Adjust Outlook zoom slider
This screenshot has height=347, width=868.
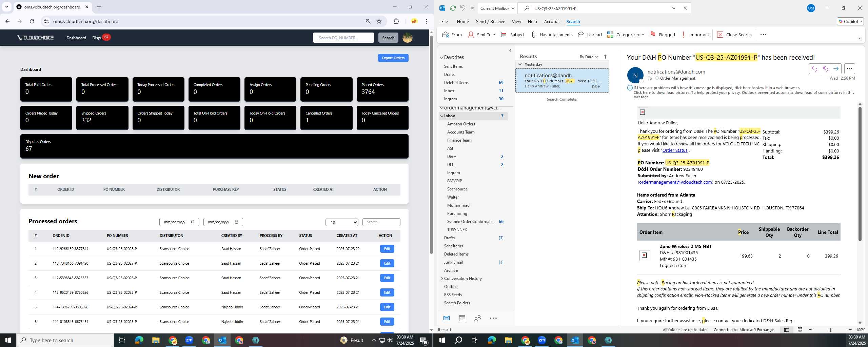830,330
